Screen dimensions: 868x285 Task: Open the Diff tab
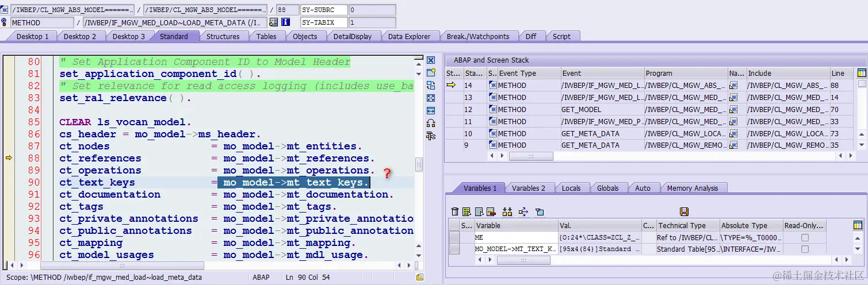click(530, 36)
